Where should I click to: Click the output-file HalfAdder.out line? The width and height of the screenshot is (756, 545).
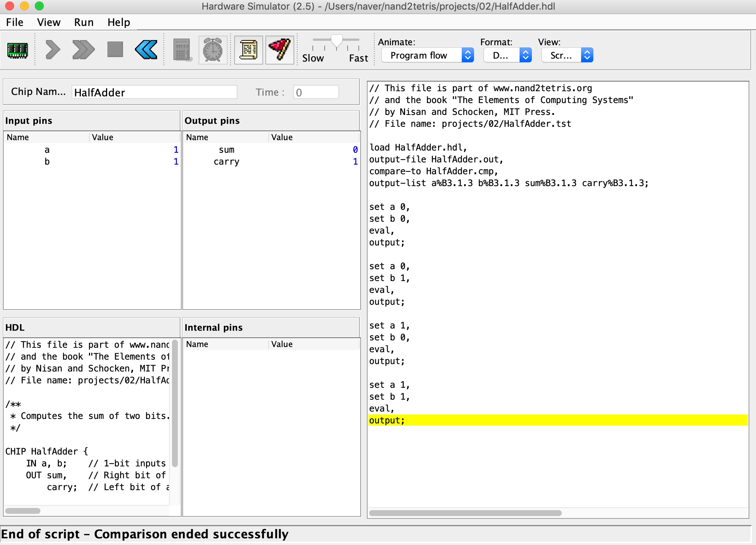(436, 159)
